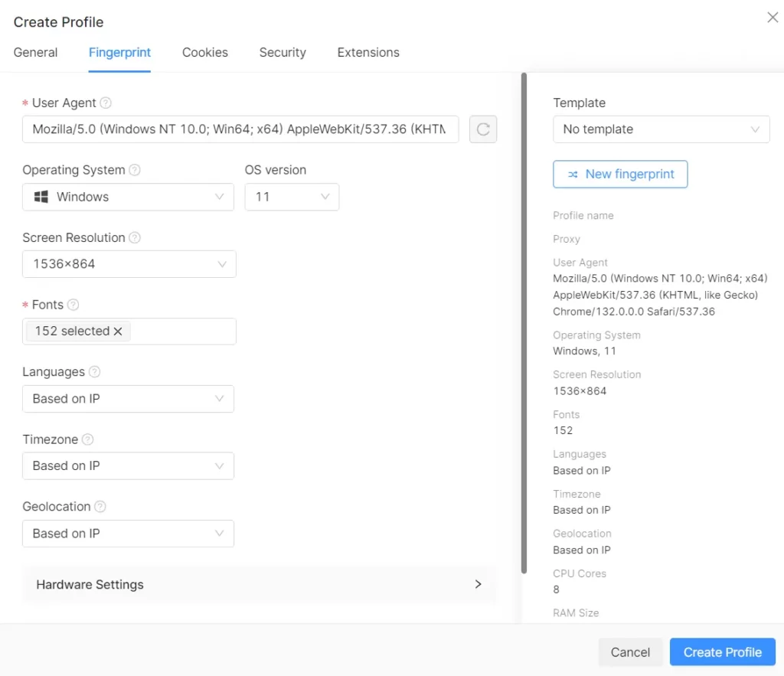Cancel the profile creation
Image resolution: width=784 pixels, height=676 pixels.
point(630,652)
